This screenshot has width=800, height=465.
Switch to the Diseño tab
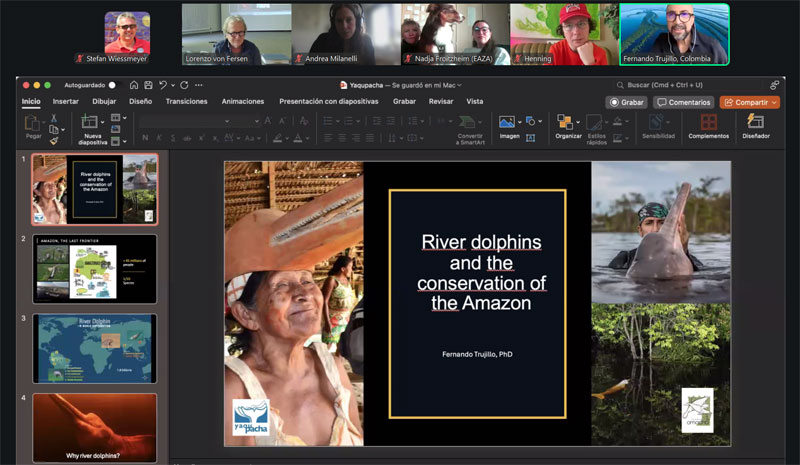tap(140, 102)
